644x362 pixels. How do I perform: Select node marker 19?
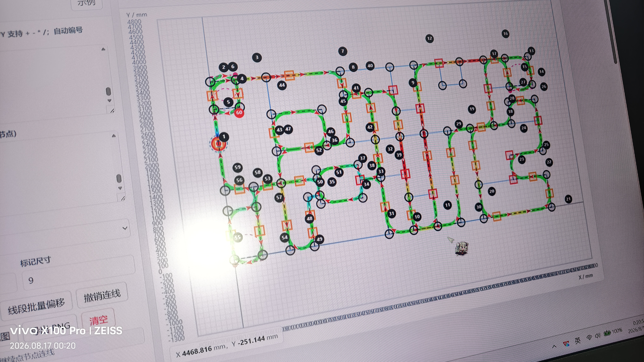tap(472, 109)
